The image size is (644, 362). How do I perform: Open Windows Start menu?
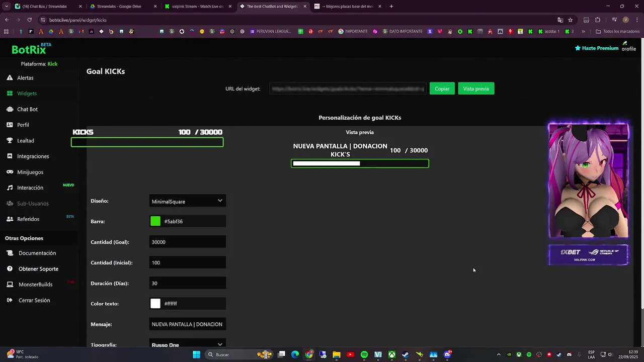[x=196, y=354]
